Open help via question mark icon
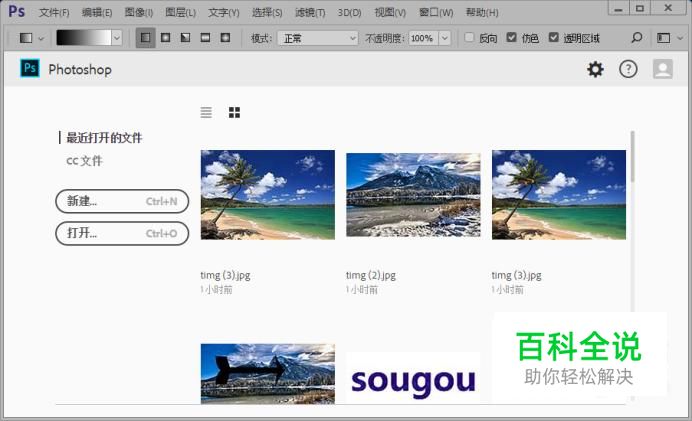 pos(628,69)
